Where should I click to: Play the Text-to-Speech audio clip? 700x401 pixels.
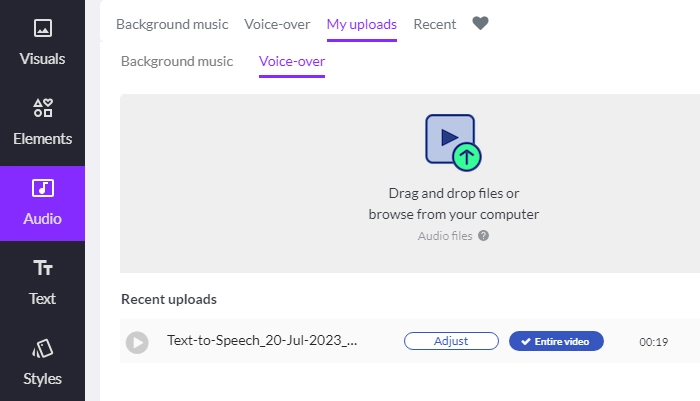point(137,342)
